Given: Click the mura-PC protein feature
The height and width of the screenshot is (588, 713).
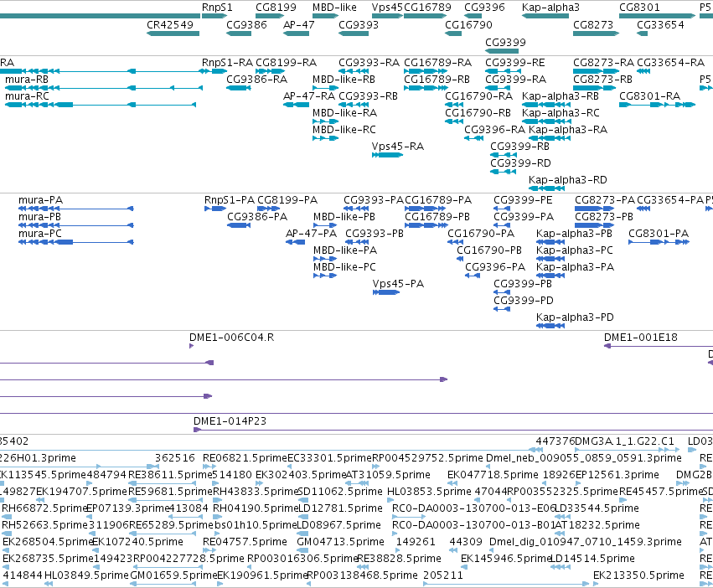Looking at the screenshot, I should coord(76,242).
